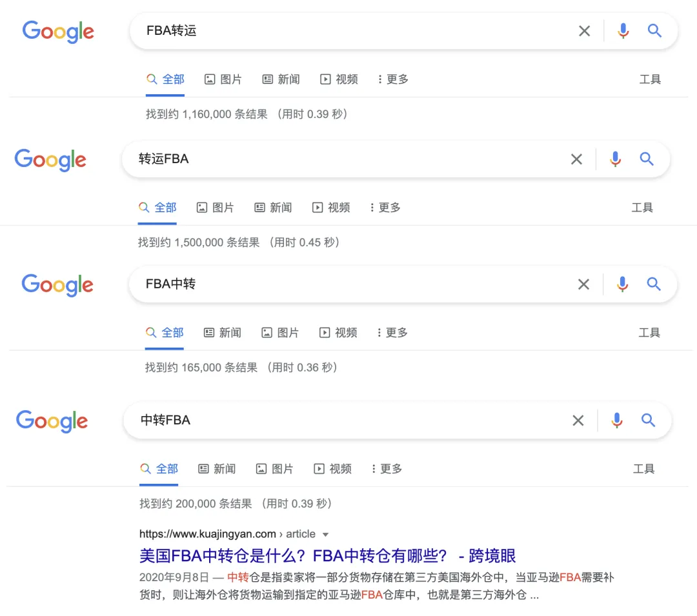Open the 美国FBA中转仓是什么 result title link
This screenshot has height=616, width=697.
328,556
